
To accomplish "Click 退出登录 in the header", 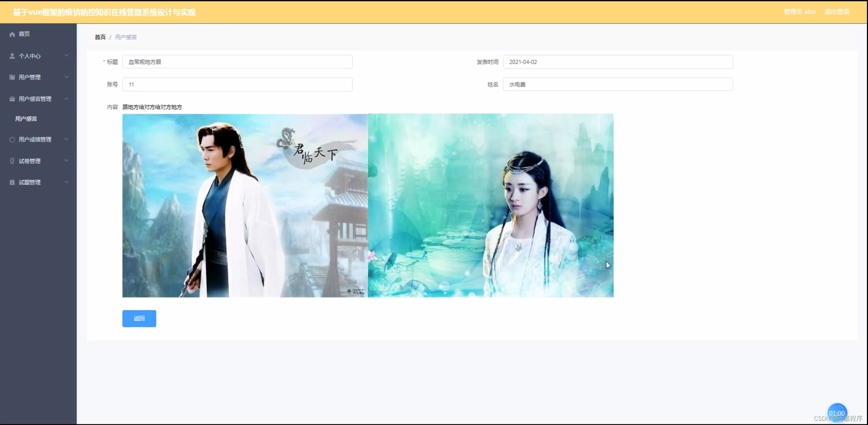I will click(x=837, y=12).
